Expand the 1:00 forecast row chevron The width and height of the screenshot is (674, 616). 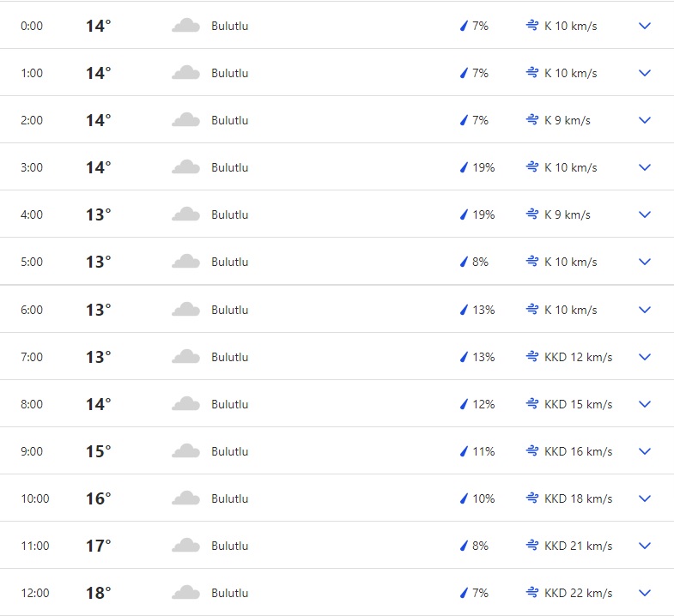645,73
